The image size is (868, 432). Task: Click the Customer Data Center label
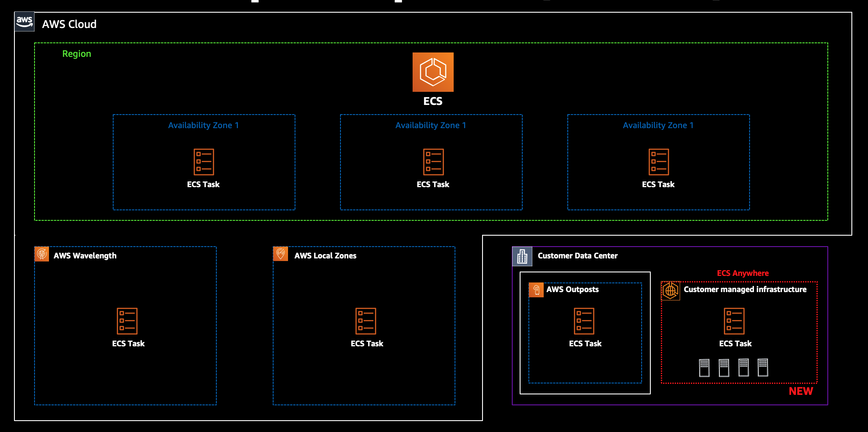[x=577, y=256]
